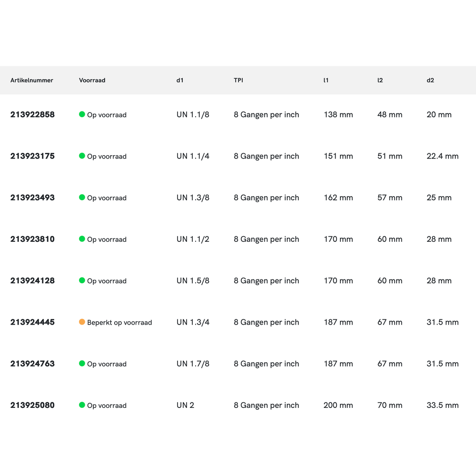The height and width of the screenshot is (476, 476).
Task: Click the Artikelnummer column header
Action: coord(32,80)
